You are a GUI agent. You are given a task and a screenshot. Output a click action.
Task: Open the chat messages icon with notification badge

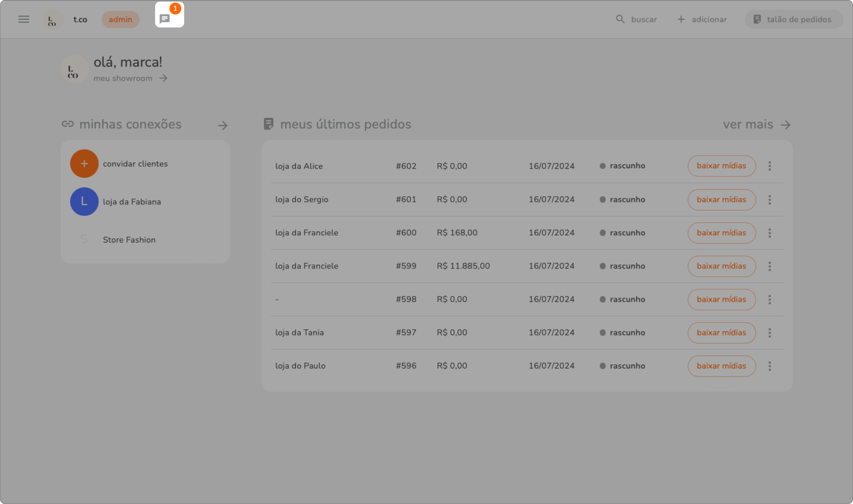165,19
